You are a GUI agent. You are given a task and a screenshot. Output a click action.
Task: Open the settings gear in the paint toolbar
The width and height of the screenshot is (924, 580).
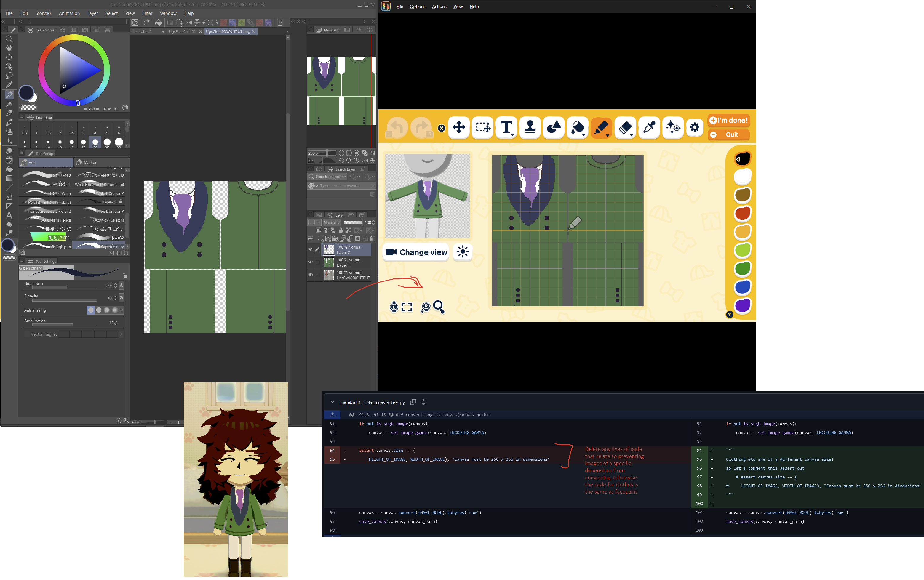[695, 127]
